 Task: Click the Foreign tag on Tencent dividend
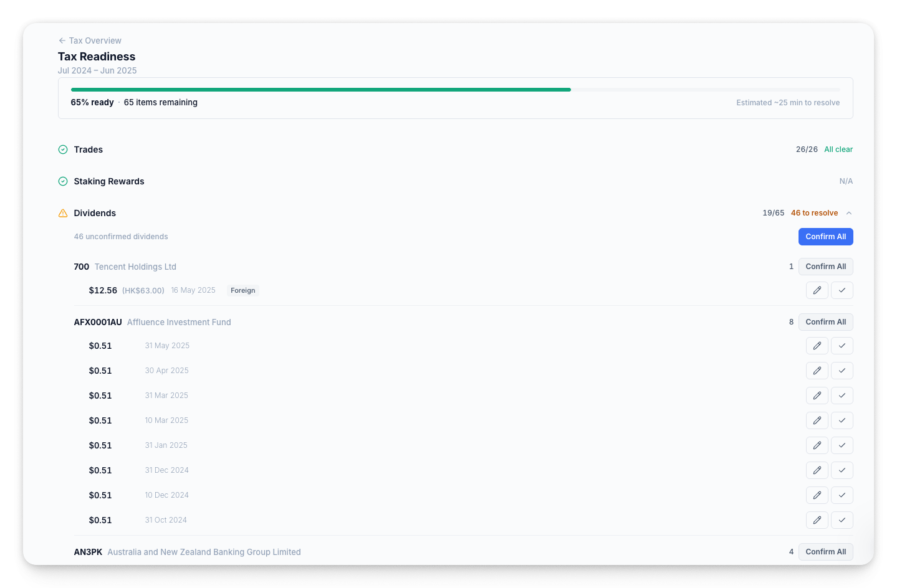point(243,290)
